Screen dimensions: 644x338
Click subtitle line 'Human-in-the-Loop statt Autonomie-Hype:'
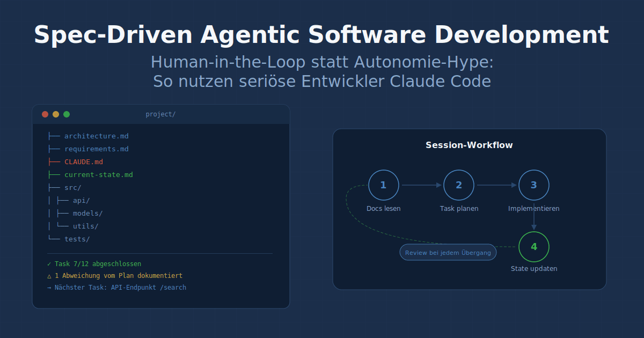[x=322, y=62]
